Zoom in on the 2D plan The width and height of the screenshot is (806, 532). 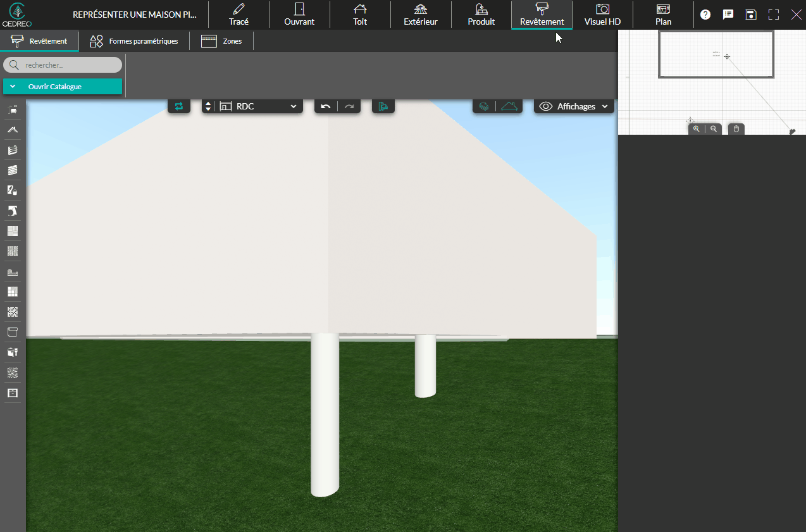[697, 129]
